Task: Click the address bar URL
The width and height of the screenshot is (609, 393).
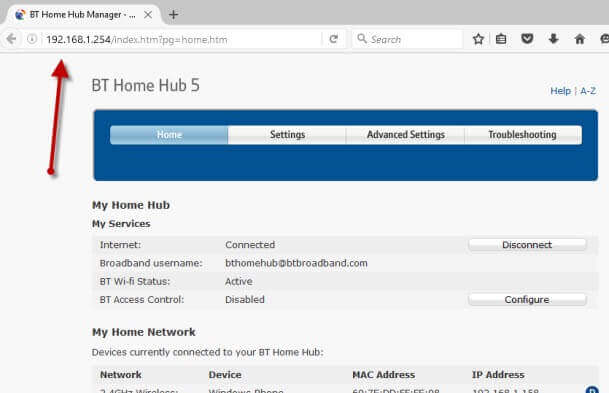Action: click(137, 39)
